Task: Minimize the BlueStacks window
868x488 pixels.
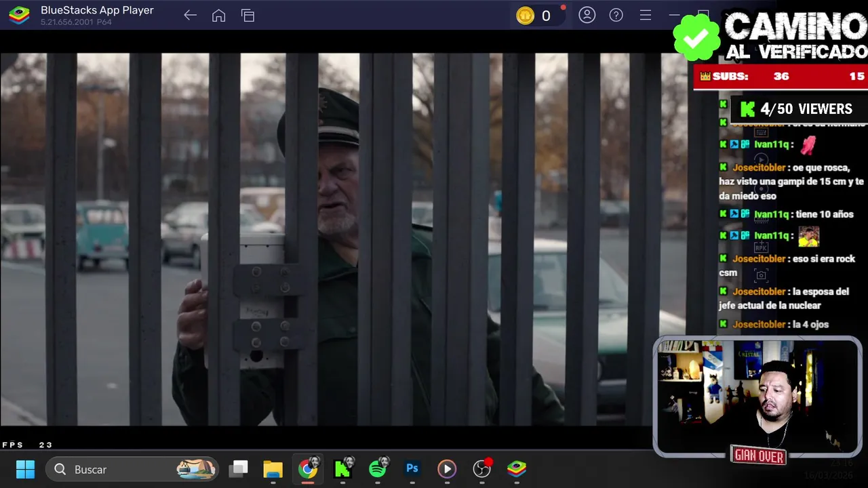Action: (674, 15)
